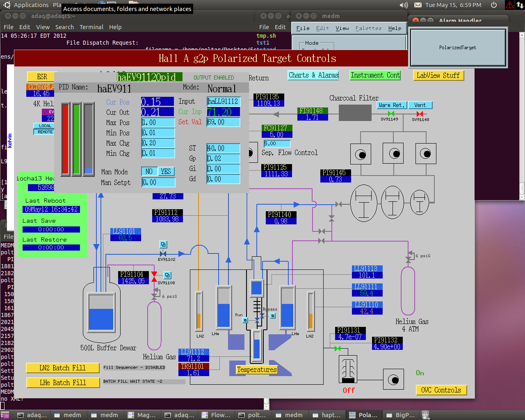Image resolution: width=525 pixels, height=420 pixels.
Task: Edit the Gp 0.02 gain field
Action: click(x=223, y=159)
